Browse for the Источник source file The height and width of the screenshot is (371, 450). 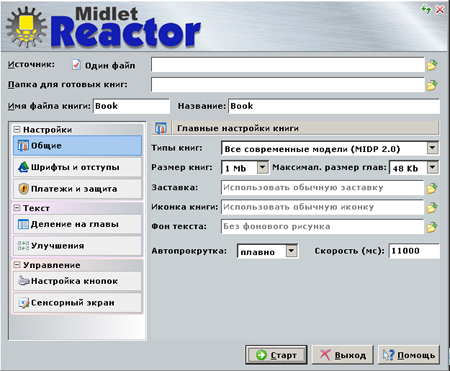[x=432, y=65]
